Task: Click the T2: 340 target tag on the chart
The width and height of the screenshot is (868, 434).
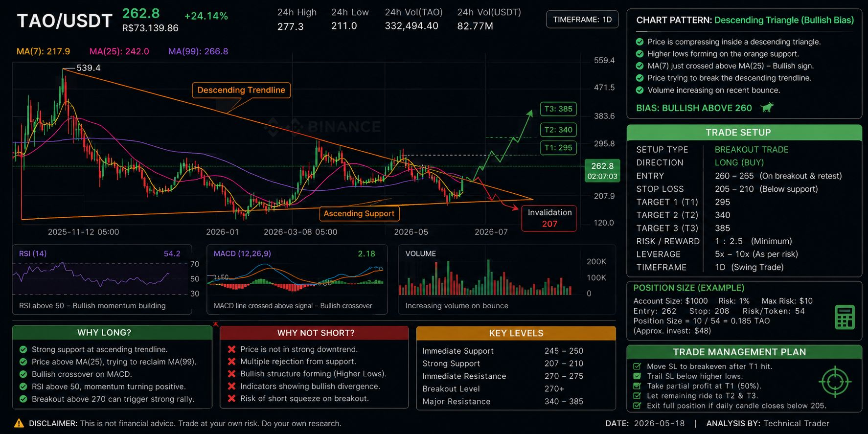Action: 558,130
